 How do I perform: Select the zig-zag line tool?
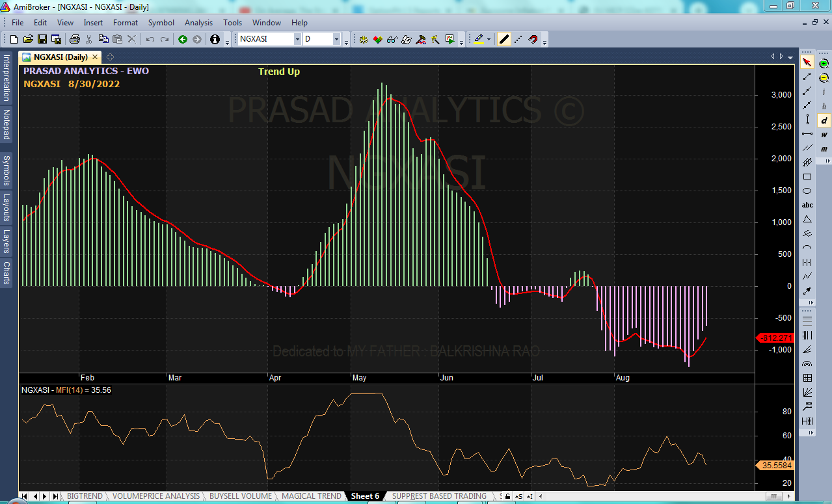(807, 276)
